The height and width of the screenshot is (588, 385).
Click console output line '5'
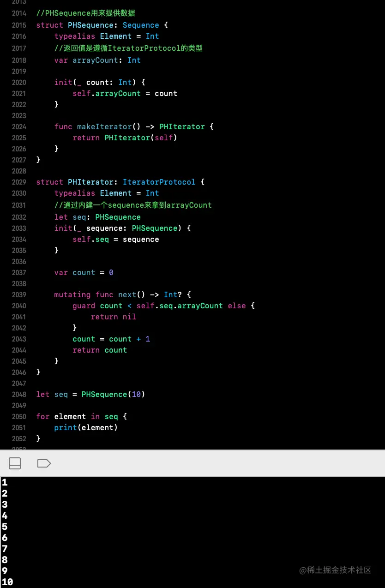pyautogui.click(x=5, y=527)
